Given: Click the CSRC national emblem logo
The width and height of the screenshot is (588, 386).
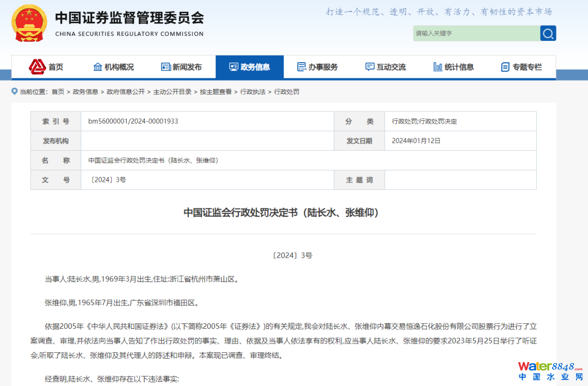Looking at the screenshot, I should pos(29,24).
